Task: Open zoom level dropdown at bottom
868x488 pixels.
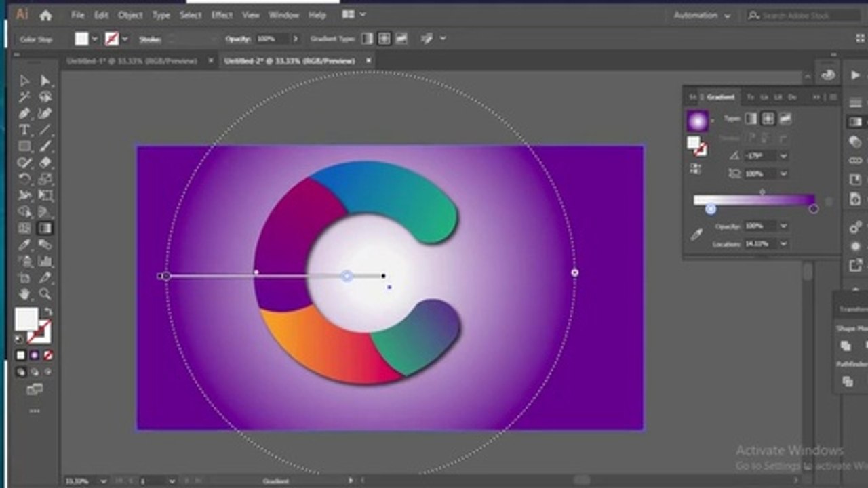Action: click(103, 481)
